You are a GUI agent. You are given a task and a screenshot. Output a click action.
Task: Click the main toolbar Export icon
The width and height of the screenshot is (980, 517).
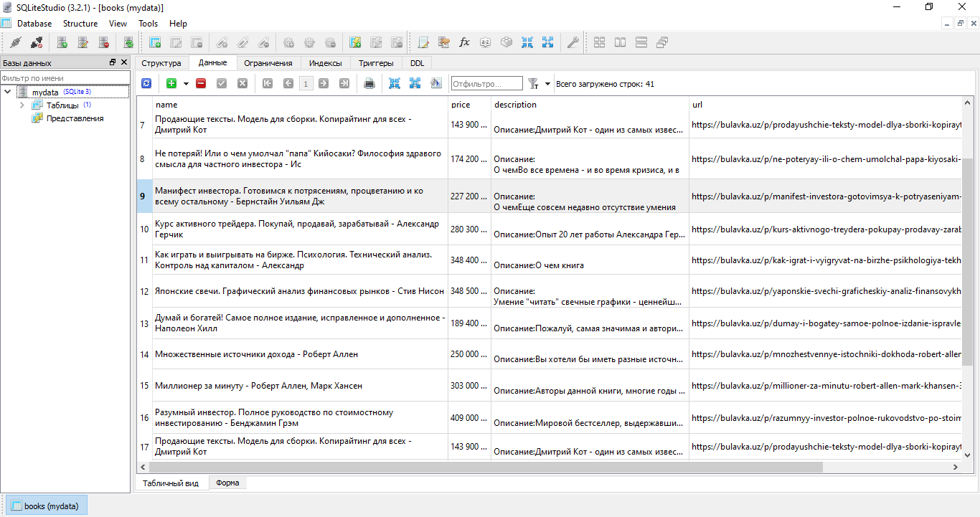(x=548, y=42)
